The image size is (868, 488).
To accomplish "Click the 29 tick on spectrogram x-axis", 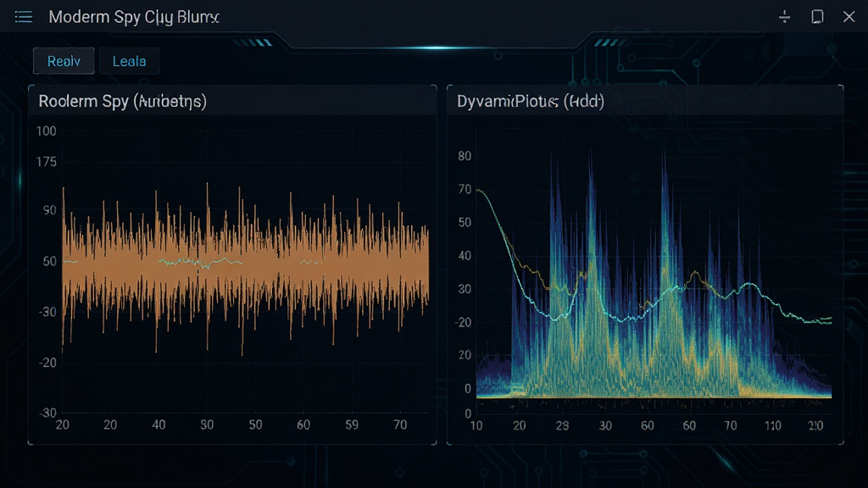I will pos(562,425).
